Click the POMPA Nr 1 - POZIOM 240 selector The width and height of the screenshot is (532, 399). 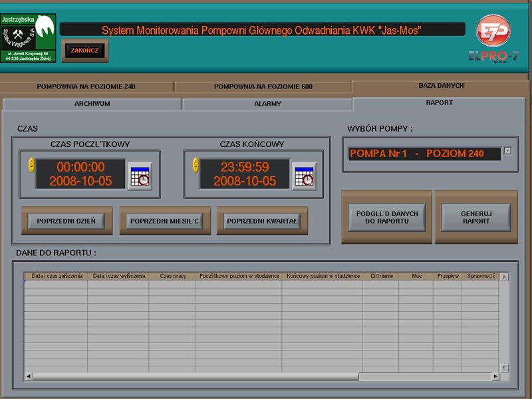424,154
